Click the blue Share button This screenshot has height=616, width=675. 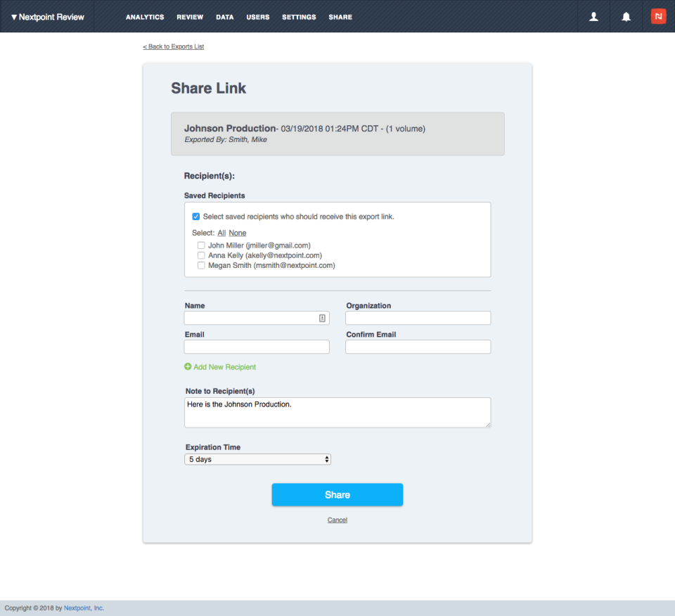click(337, 494)
